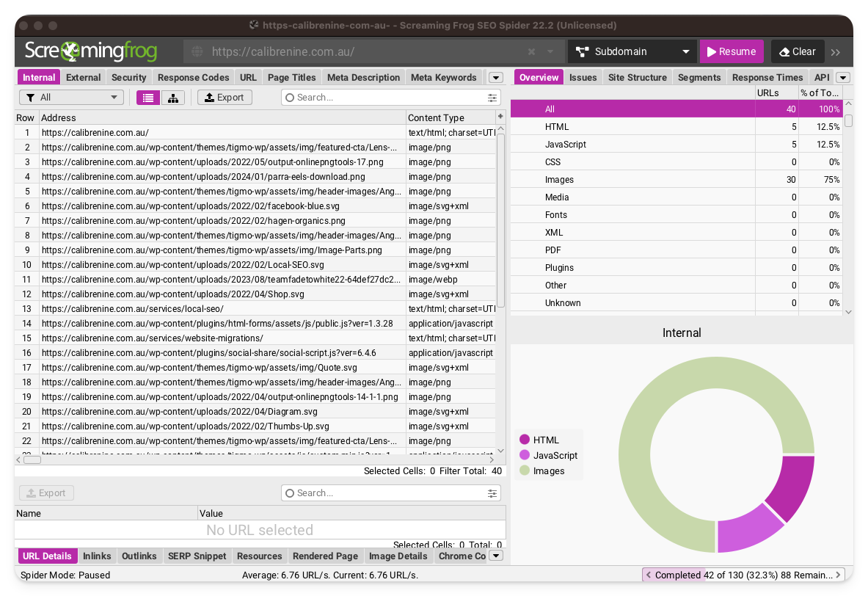Click the next arrow in progress bar
The image size is (868, 596).
839,575
